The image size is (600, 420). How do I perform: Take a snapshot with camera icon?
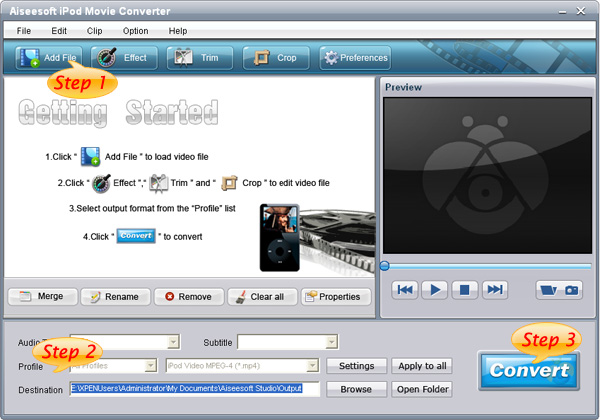click(x=572, y=290)
